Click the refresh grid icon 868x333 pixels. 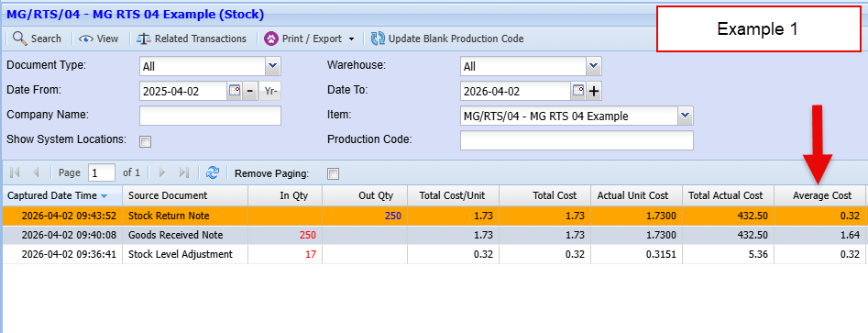click(213, 172)
